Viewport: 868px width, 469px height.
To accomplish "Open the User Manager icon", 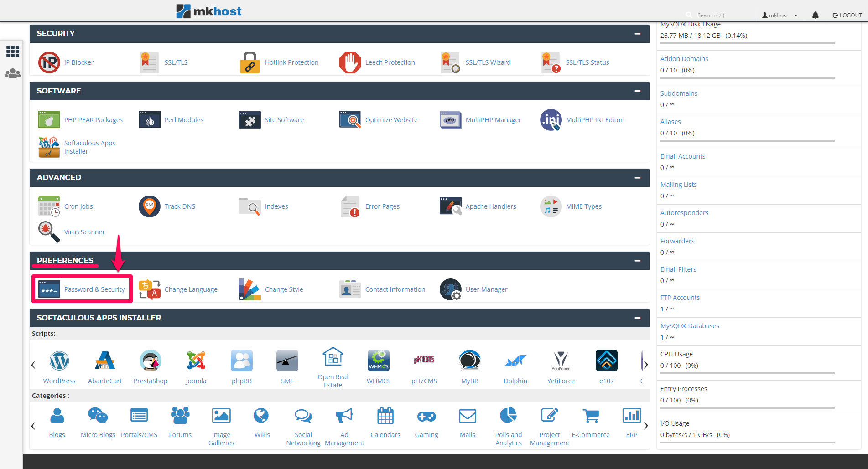I will [x=450, y=289].
